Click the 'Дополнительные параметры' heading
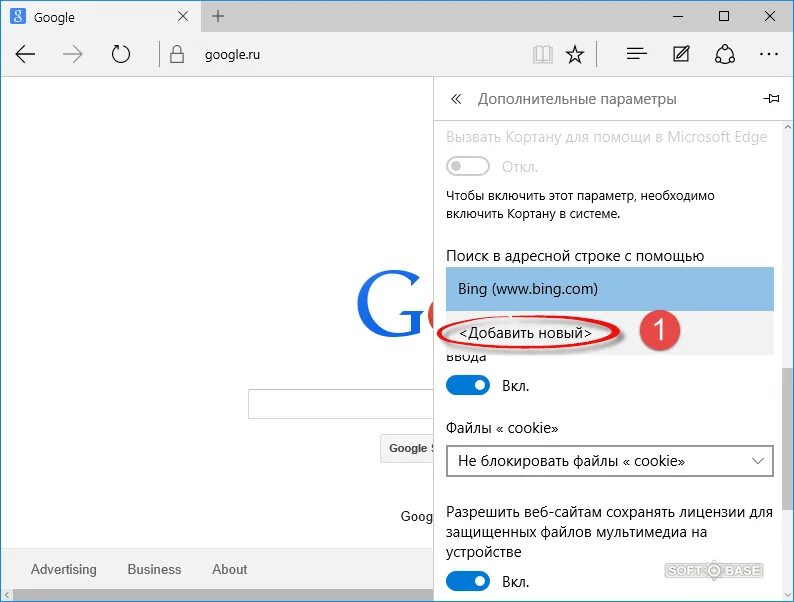Screen dimensions: 794x602 click(x=577, y=99)
